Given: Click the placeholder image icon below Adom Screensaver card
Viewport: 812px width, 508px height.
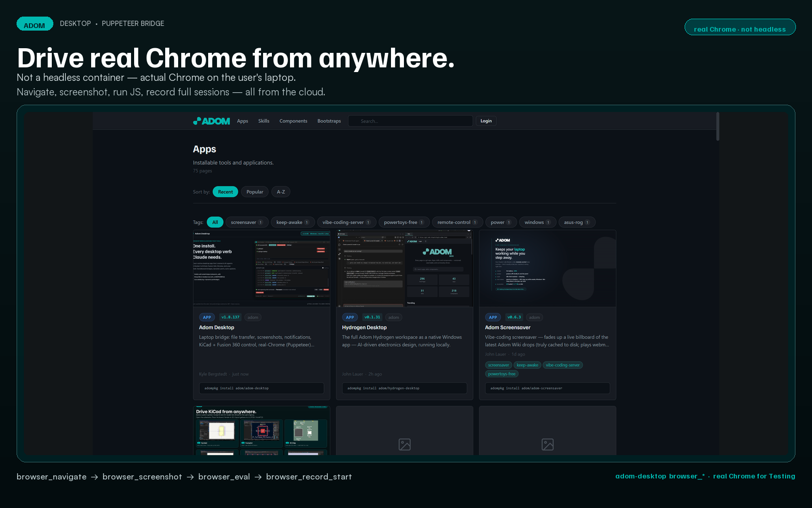Looking at the screenshot, I should pos(547,444).
